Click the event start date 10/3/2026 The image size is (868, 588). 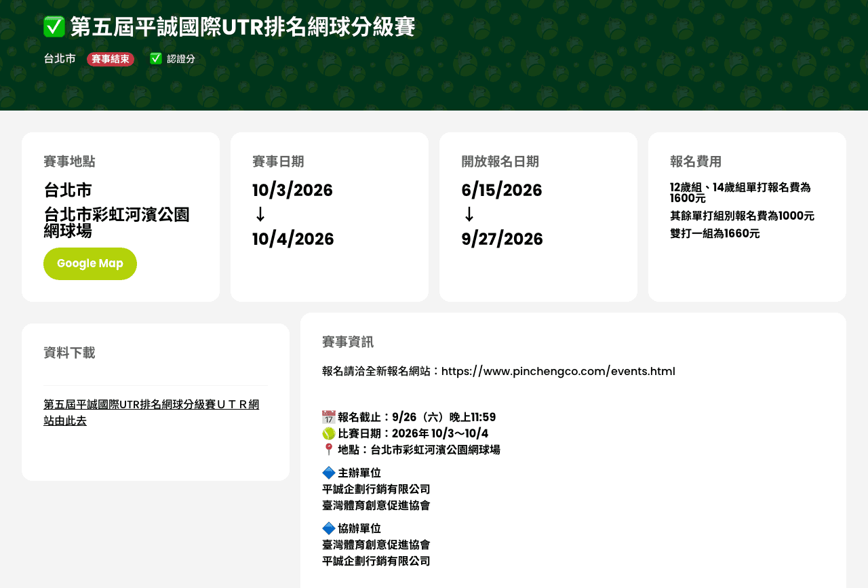click(x=292, y=190)
